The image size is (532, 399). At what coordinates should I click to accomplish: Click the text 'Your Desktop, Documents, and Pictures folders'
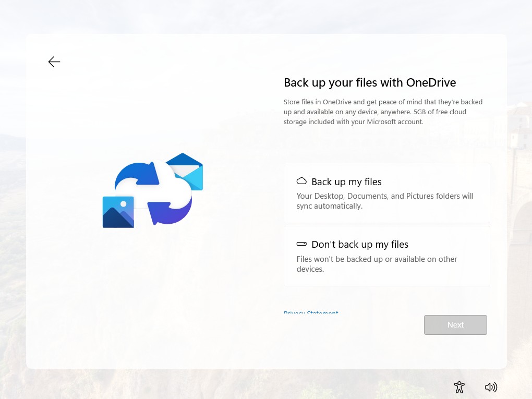[x=378, y=196]
